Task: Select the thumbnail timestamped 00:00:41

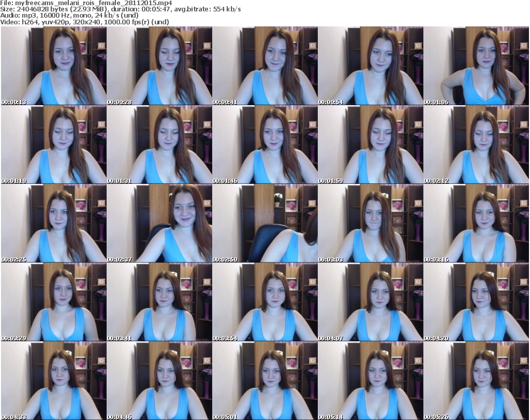Action: (264, 66)
